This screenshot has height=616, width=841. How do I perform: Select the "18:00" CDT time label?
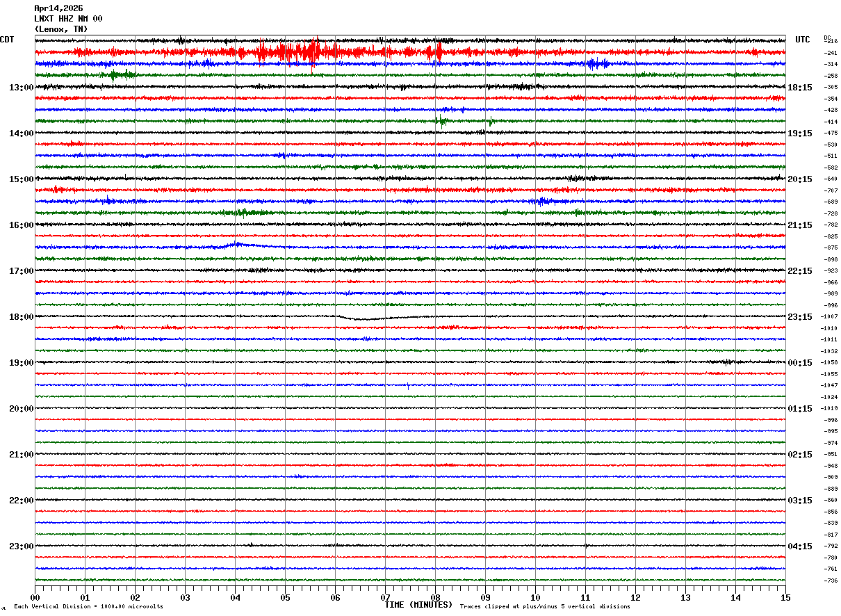tap(22, 317)
